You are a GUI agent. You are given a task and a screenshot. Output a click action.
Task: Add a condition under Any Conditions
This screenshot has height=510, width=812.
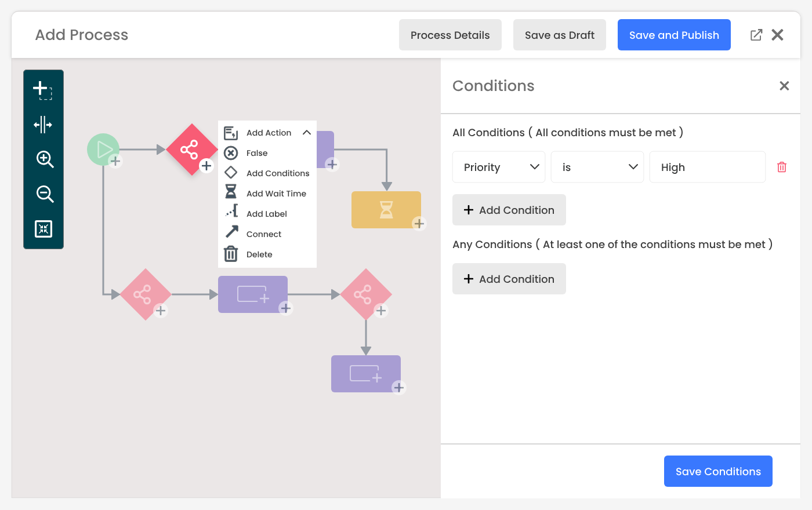tap(509, 279)
